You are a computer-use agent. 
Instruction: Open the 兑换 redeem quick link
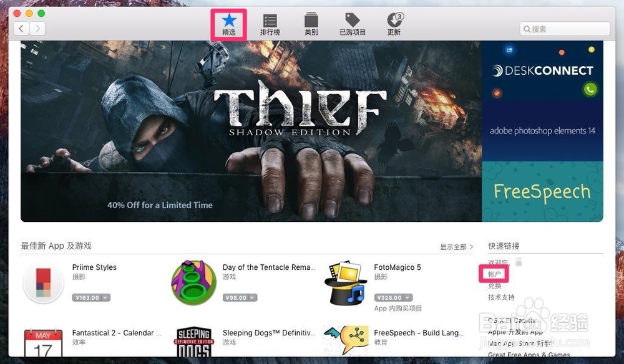click(x=494, y=285)
